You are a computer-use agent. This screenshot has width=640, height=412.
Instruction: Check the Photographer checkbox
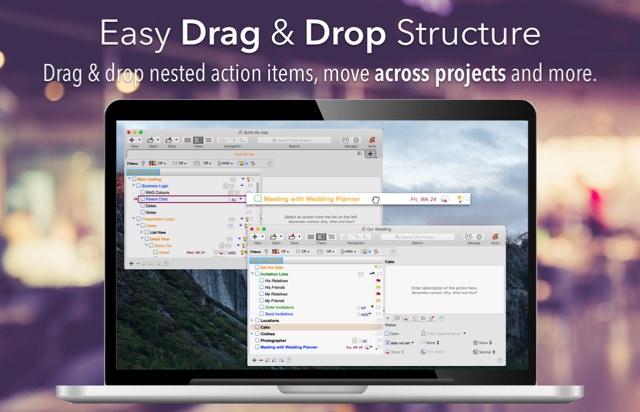(257, 340)
